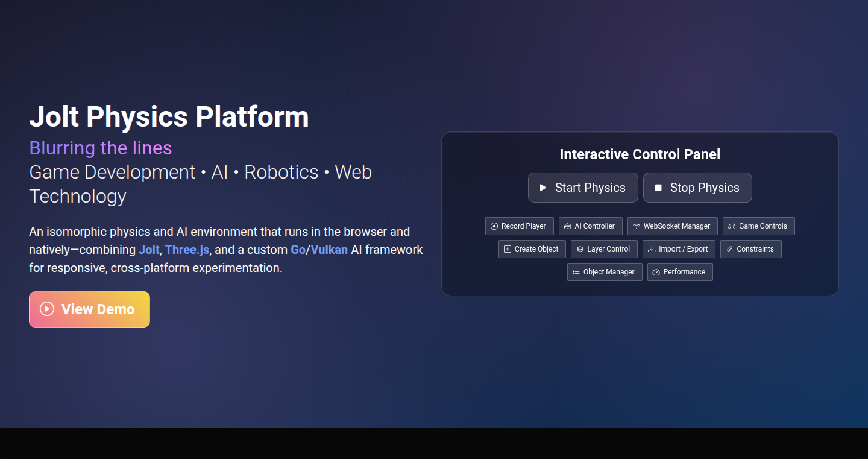
Task: Open the Record Player panel
Action: click(x=520, y=226)
